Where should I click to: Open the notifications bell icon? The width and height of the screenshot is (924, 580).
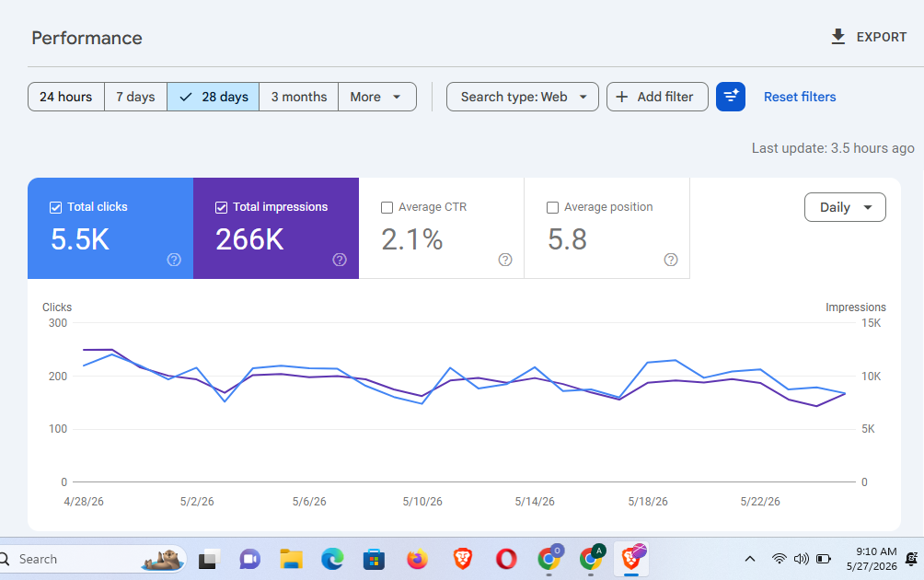pyautogui.click(x=911, y=559)
